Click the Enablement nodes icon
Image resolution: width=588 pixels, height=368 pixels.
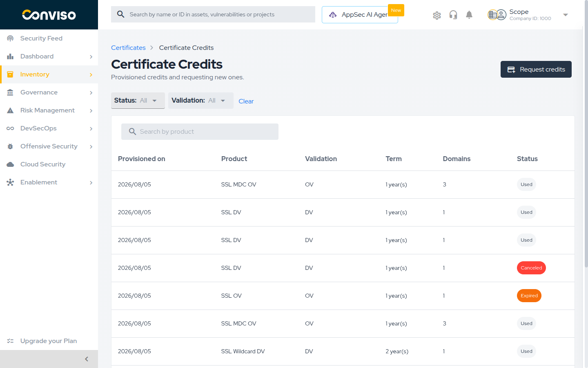coord(10,182)
